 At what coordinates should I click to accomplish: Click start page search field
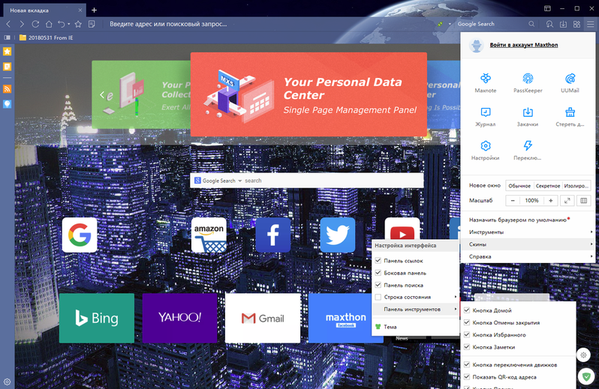[332, 181]
